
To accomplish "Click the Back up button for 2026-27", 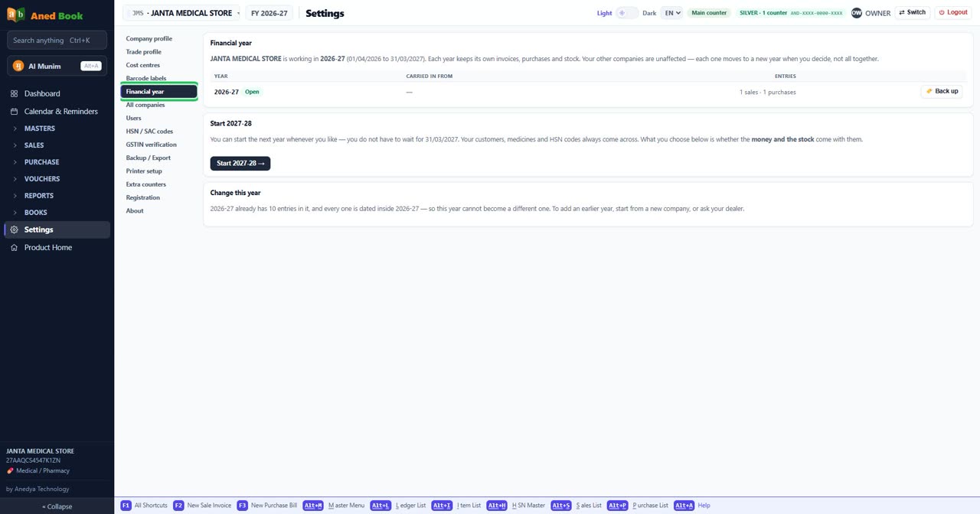I will pos(942,91).
